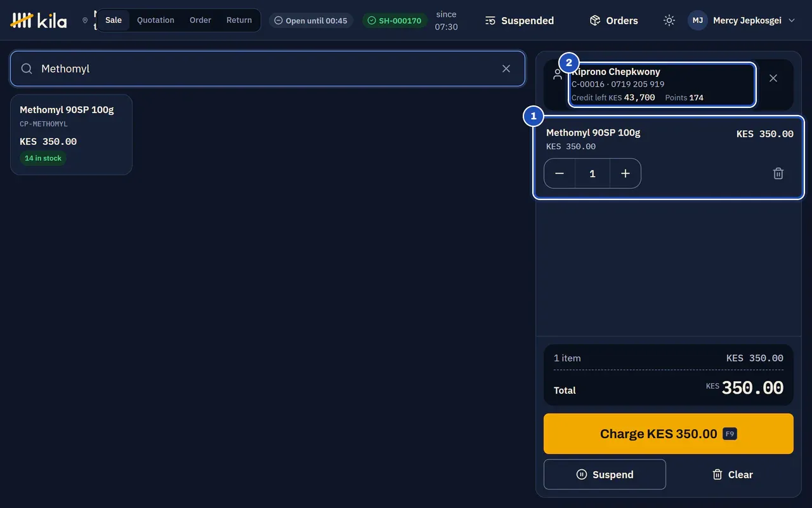
Task: Click the Kila logo
Action: tap(39, 20)
